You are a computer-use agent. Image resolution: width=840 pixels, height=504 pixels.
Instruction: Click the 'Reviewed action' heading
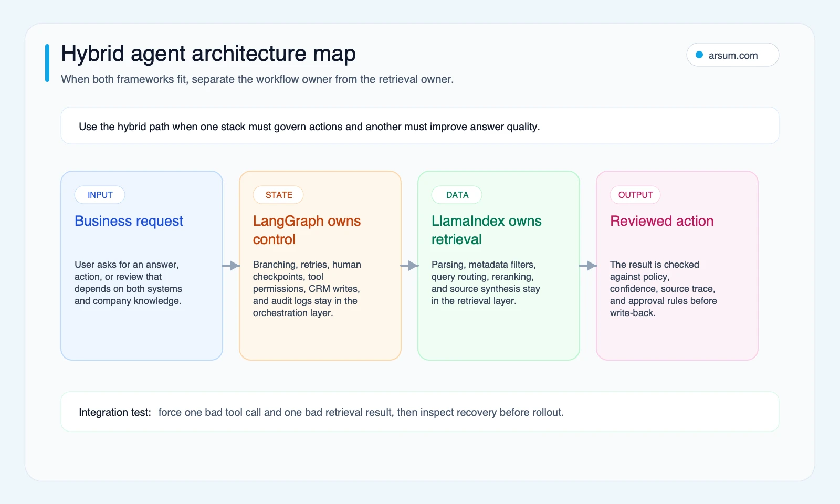[661, 221]
